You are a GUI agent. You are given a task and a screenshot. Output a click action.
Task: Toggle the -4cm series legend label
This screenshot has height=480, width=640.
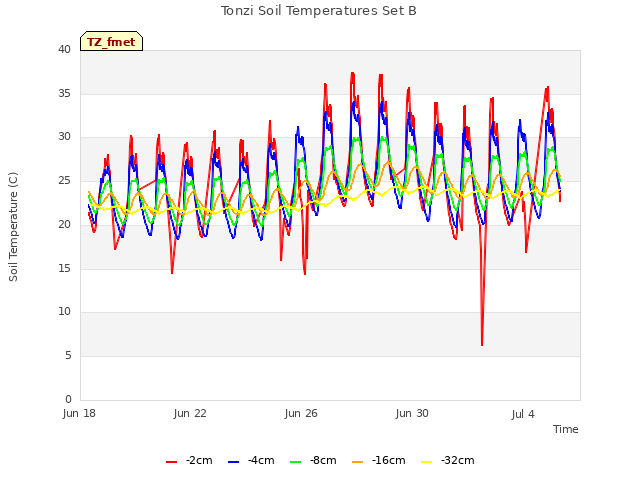261,460
